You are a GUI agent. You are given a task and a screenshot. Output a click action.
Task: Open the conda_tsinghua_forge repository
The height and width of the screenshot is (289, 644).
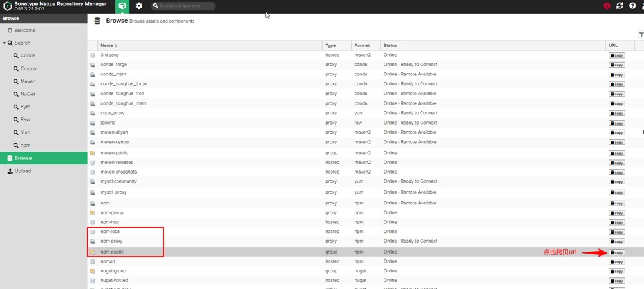click(124, 84)
